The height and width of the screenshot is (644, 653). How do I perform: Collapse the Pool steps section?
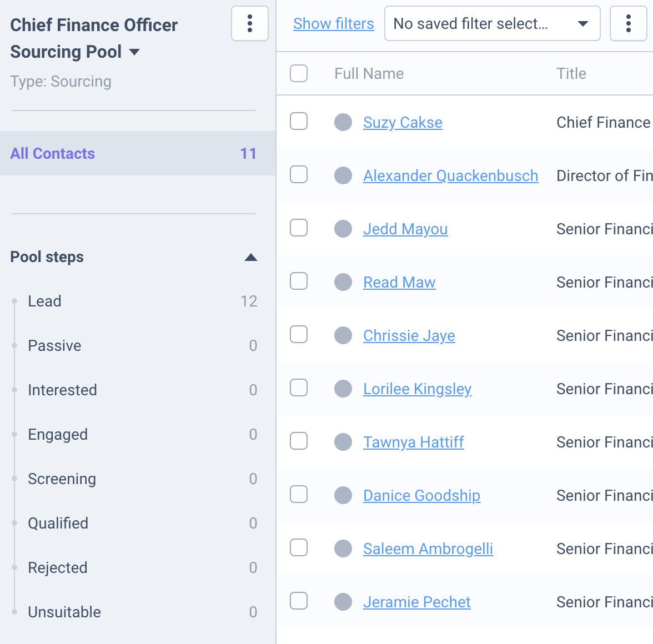point(251,257)
